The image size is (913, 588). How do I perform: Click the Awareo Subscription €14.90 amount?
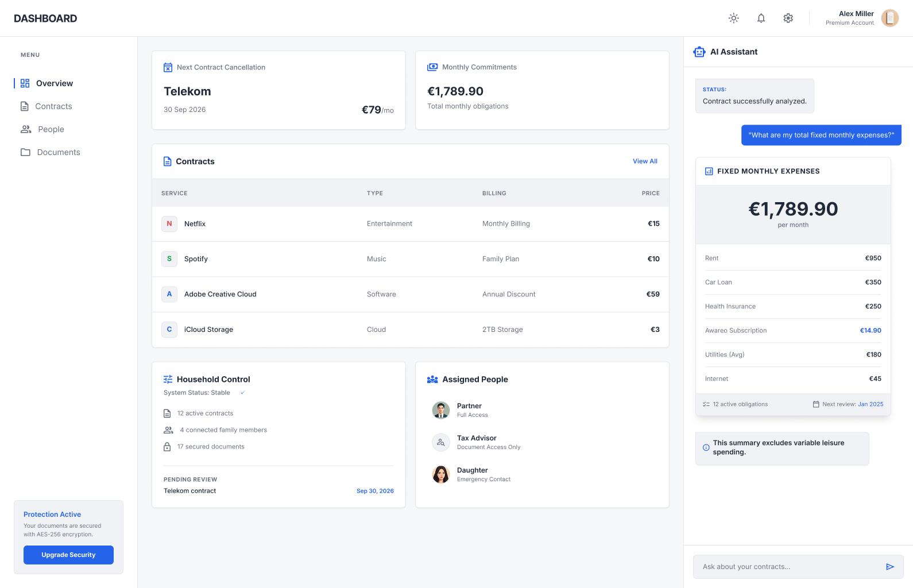pos(871,331)
